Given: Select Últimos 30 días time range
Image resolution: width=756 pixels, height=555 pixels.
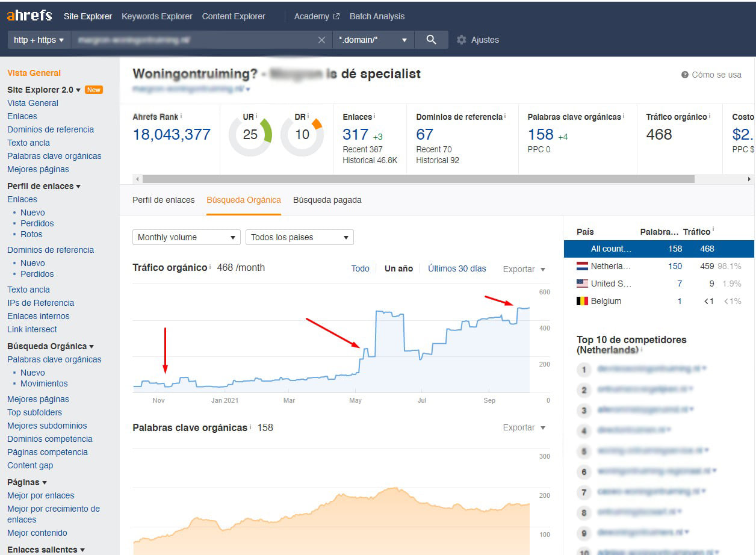Looking at the screenshot, I should tap(457, 268).
